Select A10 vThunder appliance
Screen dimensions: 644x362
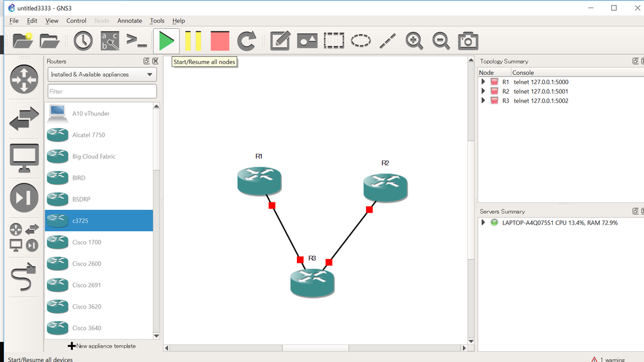(99, 113)
